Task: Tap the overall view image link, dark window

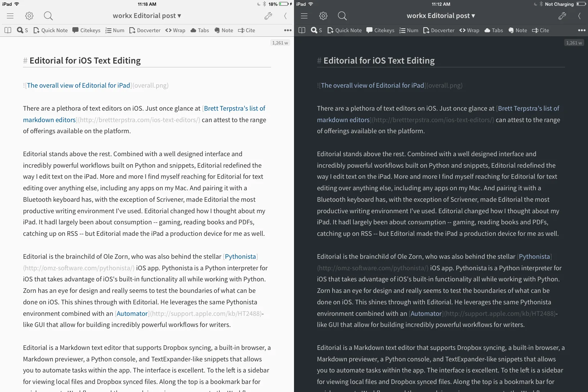Action: pos(372,85)
